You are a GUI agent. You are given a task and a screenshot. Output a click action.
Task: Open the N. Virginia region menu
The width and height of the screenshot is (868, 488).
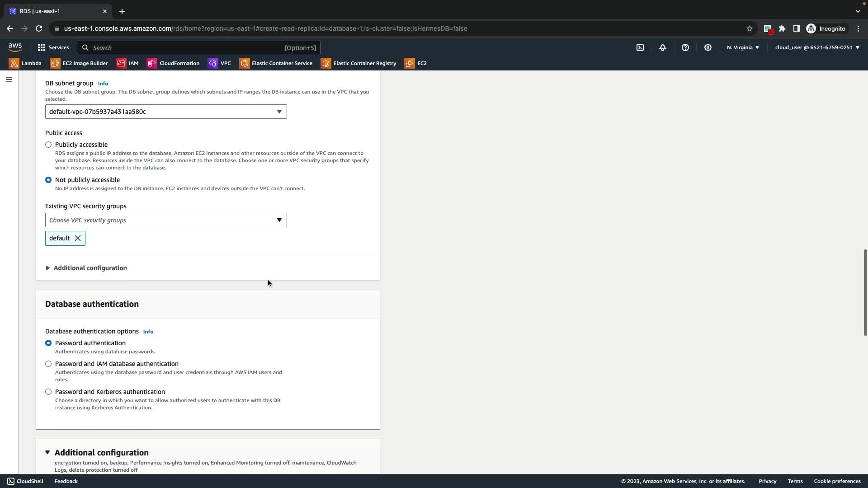743,47
